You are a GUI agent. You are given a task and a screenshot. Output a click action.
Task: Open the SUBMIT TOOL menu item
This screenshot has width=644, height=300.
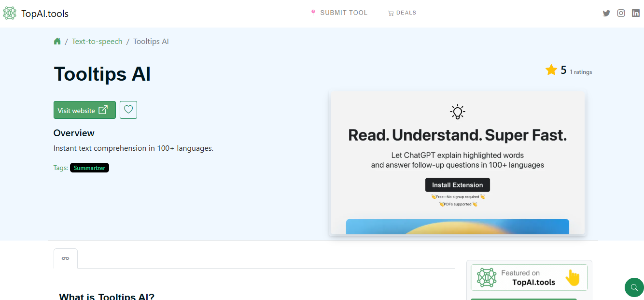pyautogui.click(x=339, y=13)
